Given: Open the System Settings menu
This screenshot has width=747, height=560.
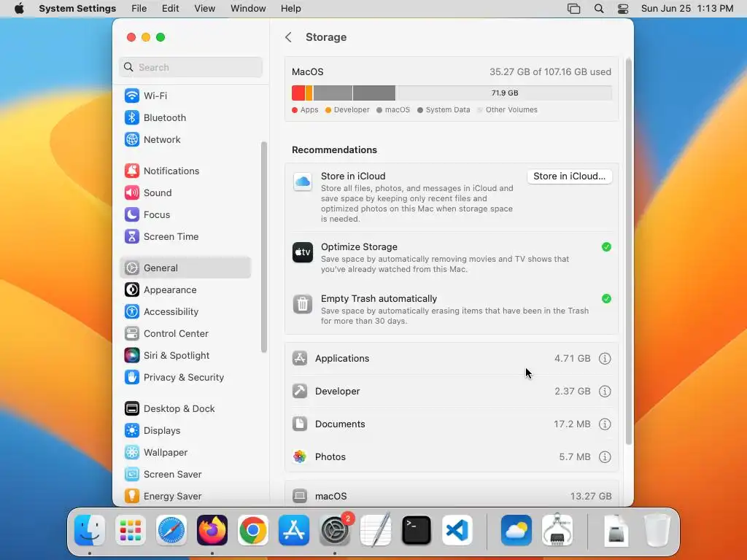Looking at the screenshot, I should point(77,9).
